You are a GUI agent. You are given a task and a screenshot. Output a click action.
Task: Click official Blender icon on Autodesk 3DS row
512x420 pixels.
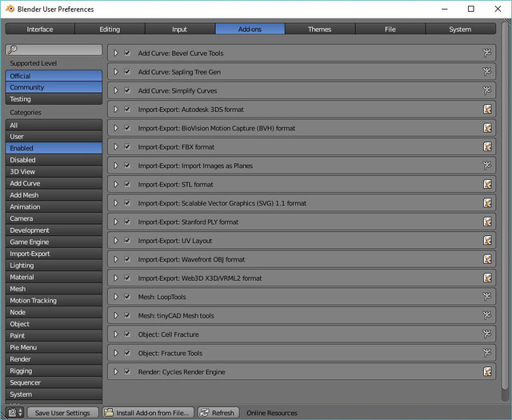tap(487, 109)
